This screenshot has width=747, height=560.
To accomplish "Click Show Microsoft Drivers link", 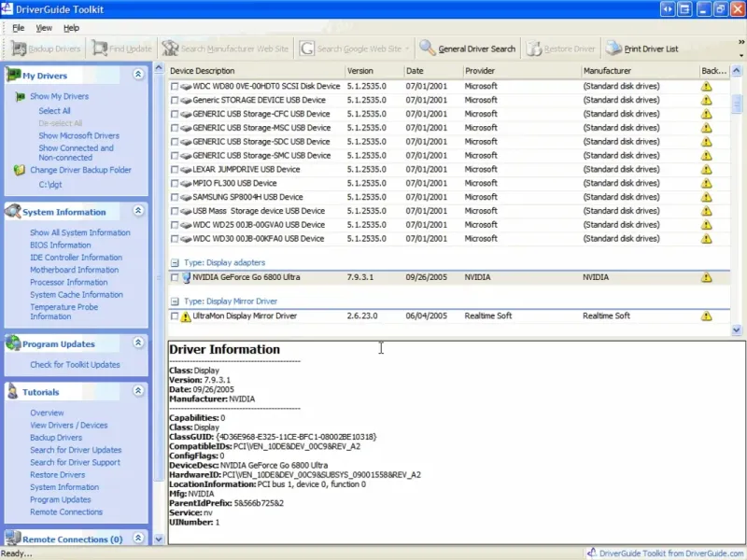I will tap(78, 135).
